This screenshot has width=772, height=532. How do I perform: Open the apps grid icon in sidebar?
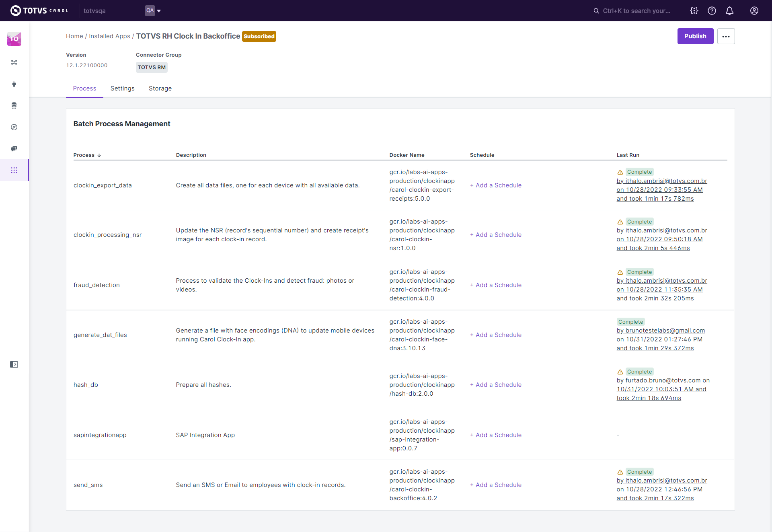tap(14, 170)
